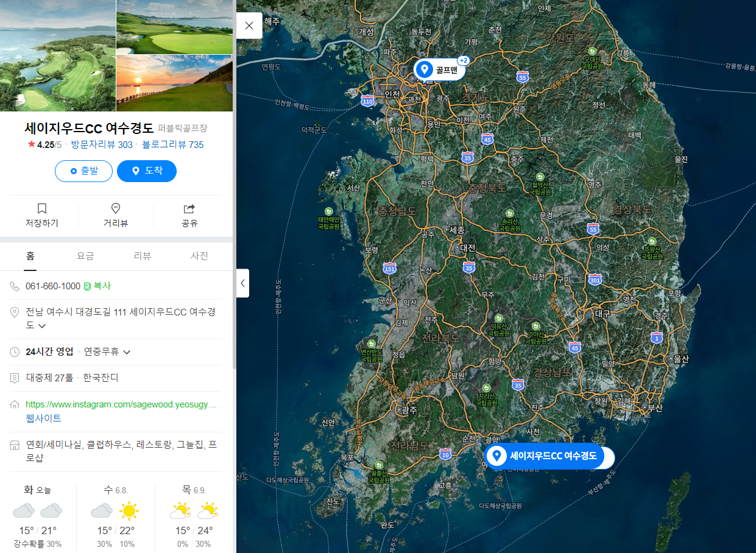Click the location pin icon beside the address
The image size is (756, 553).
pyautogui.click(x=15, y=312)
